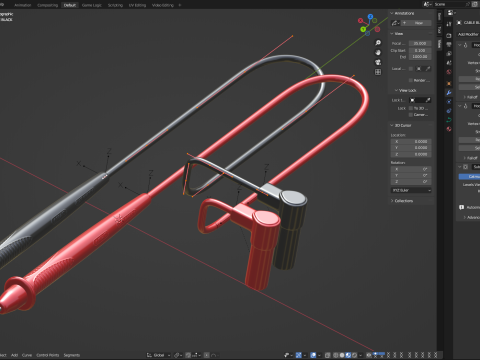Toggle proportional editing icon in header

pyautogui.click(x=207, y=355)
